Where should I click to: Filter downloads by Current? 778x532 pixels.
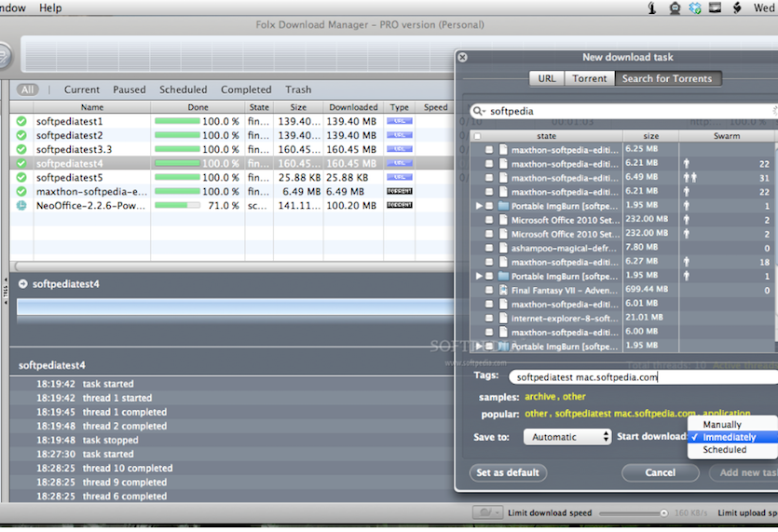(x=82, y=89)
